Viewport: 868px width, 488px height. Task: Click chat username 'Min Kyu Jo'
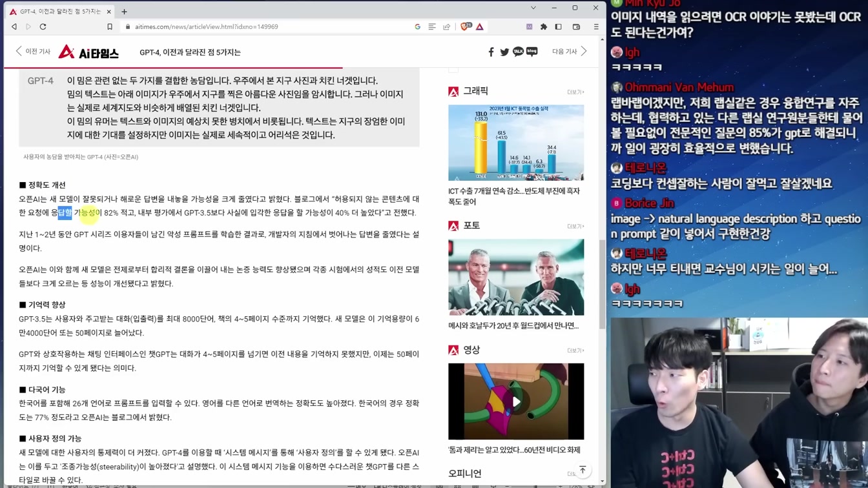(652, 3)
